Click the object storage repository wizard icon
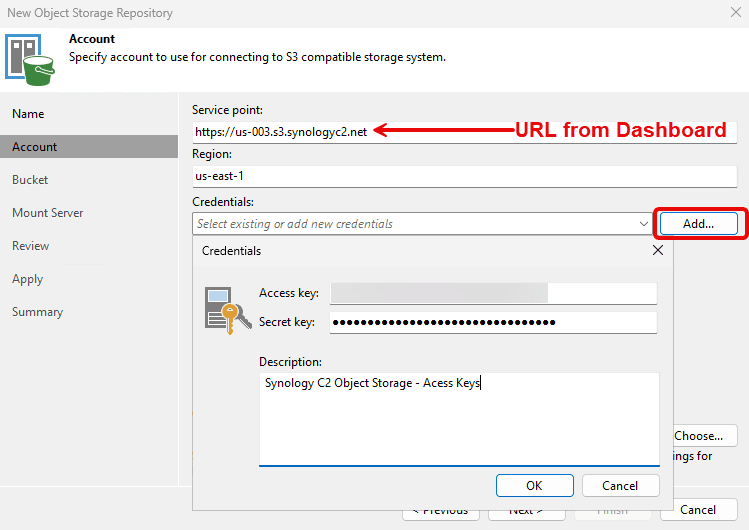 31,59
